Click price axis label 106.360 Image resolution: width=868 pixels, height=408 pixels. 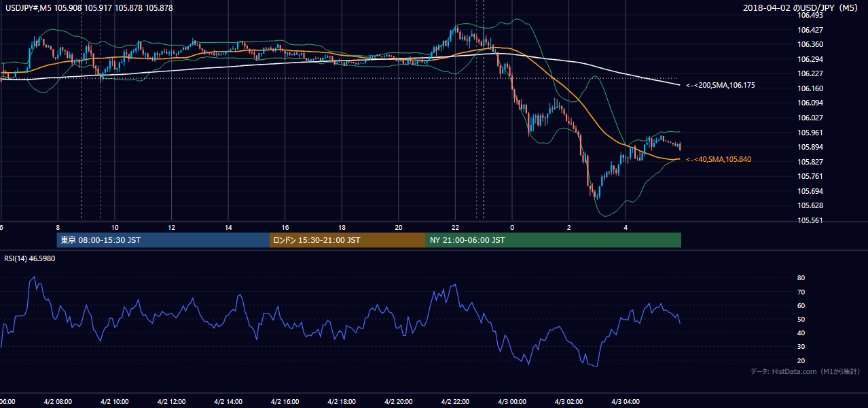[x=809, y=44]
